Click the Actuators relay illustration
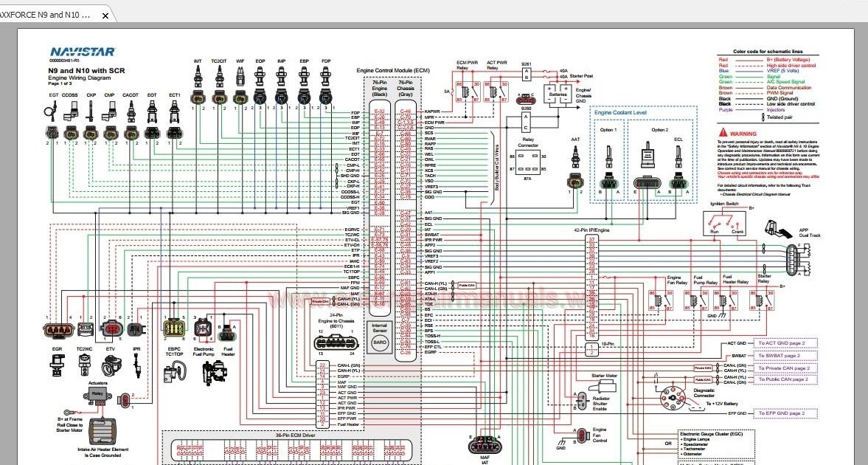Image resolution: width=868 pixels, height=465 pixels. 97,397
